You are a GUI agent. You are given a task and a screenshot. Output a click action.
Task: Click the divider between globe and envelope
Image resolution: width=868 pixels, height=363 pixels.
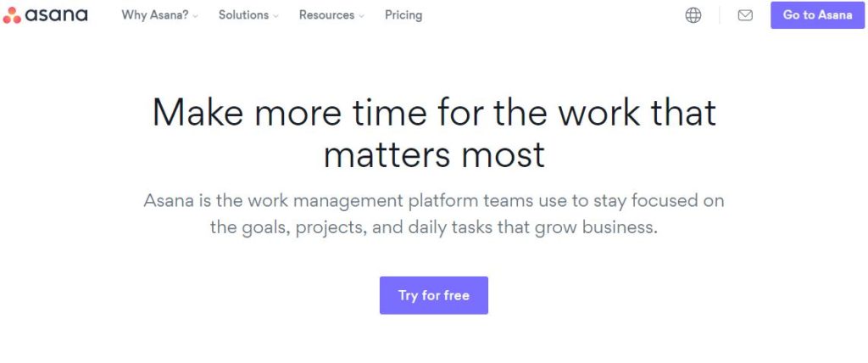(x=719, y=15)
